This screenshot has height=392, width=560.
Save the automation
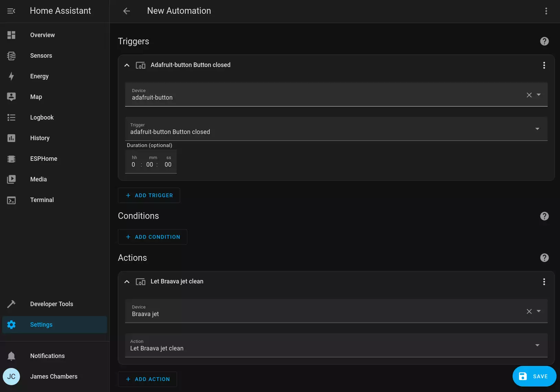[534, 376]
